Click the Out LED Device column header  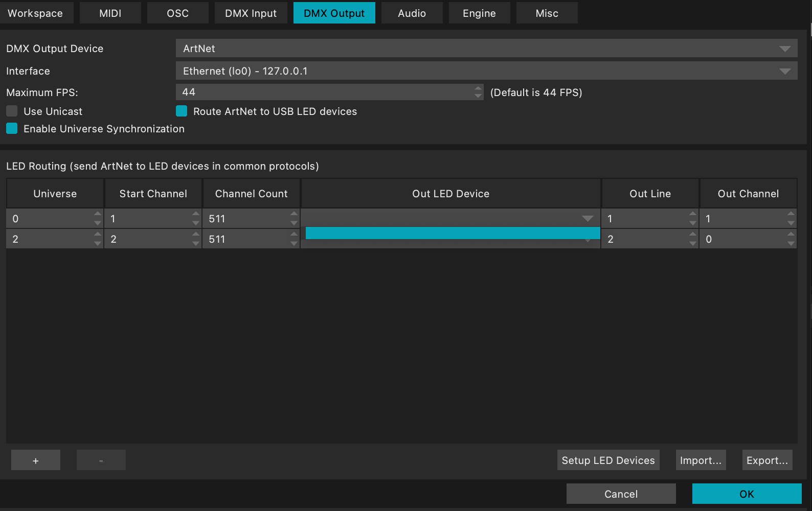450,194
